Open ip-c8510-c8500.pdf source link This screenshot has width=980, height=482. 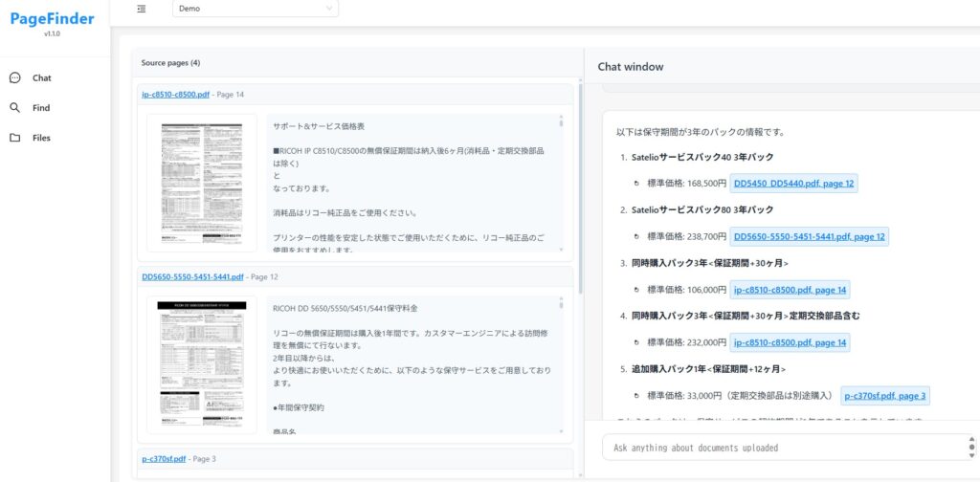(175, 95)
